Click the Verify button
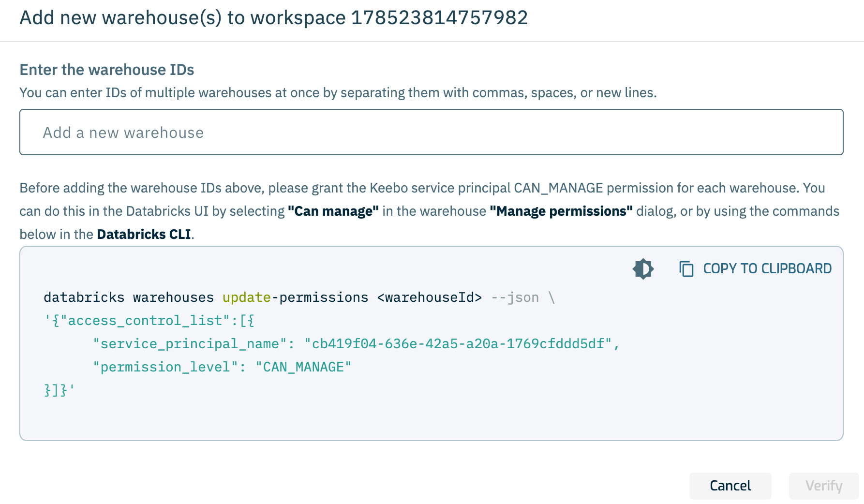Viewport: 864px width, 504px height. coord(824,486)
